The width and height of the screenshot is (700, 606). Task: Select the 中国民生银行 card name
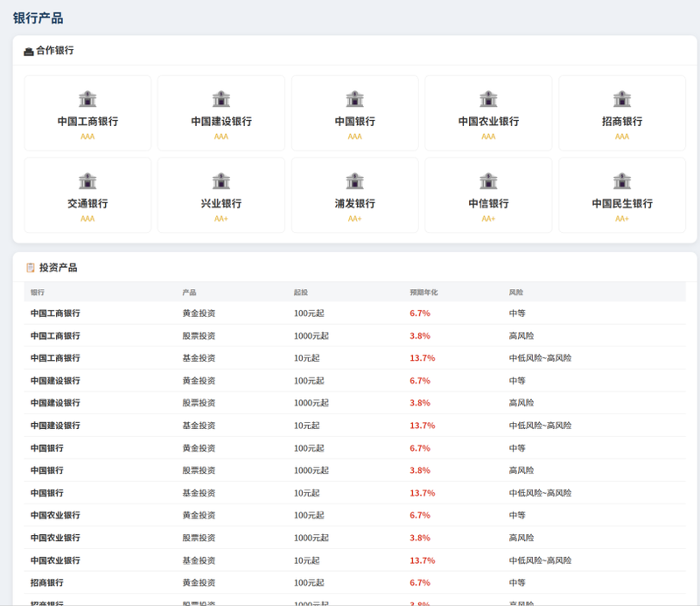tap(622, 203)
